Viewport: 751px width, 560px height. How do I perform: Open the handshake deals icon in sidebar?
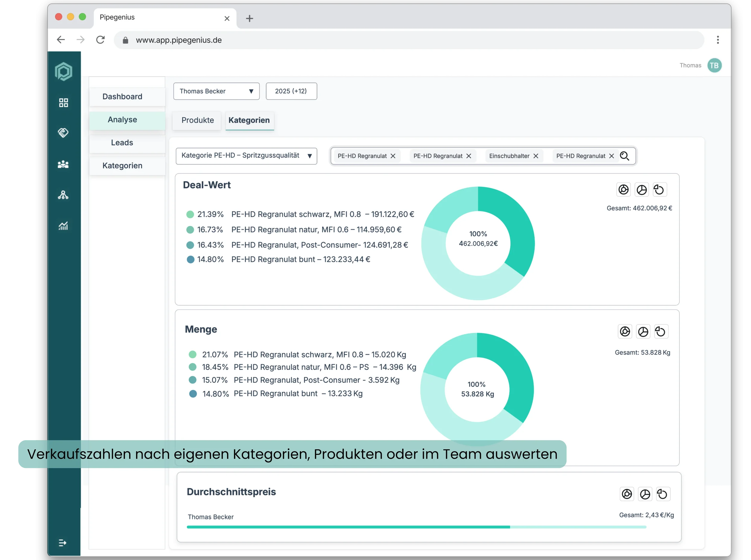[x=63, y=132]
